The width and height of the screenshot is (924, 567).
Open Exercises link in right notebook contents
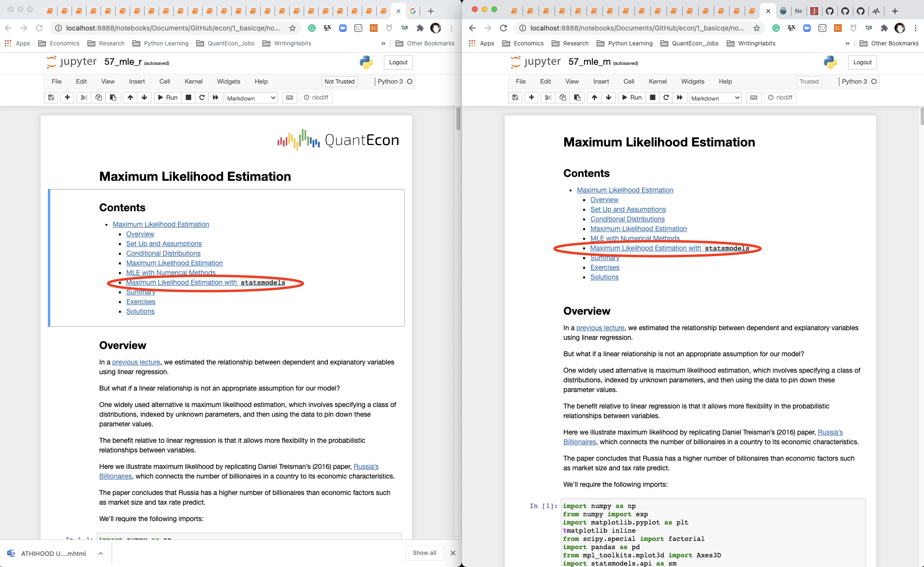tap(605, 267)
